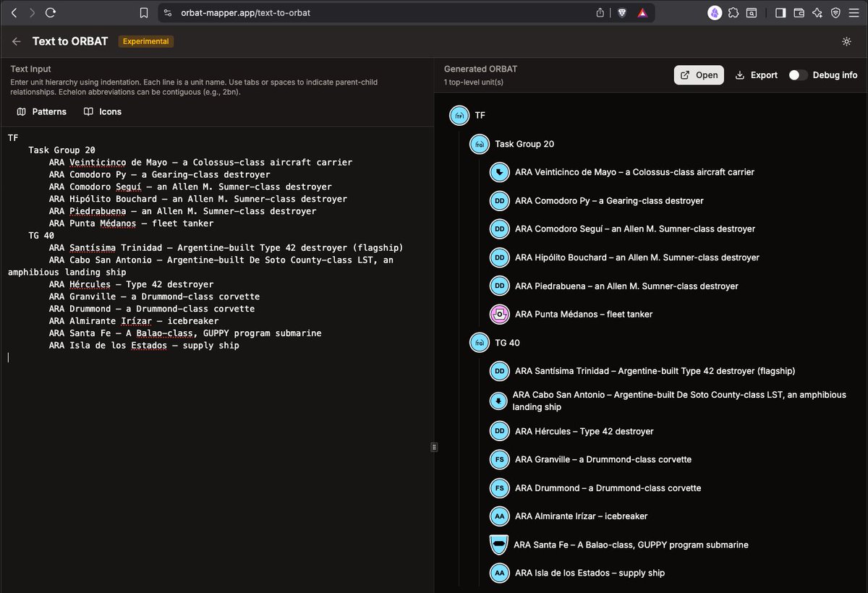This screenshot has height=593, width=868.
Task: Click the Task Group 20 unit symbol
Action: point(480,144)
